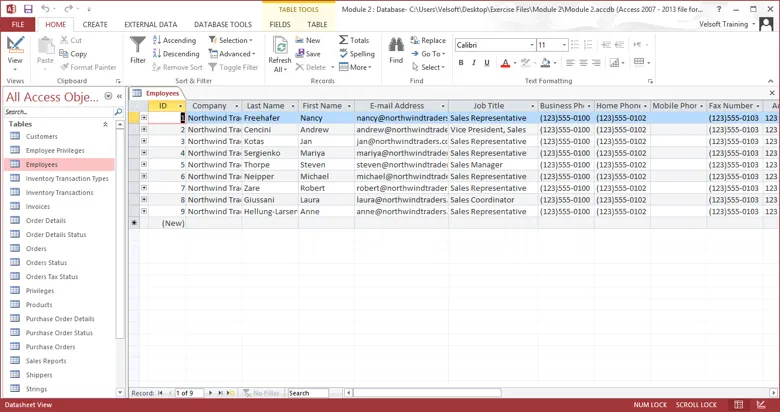Select the (New) record row
Screen dimensions: 780x412
[453, 223]
